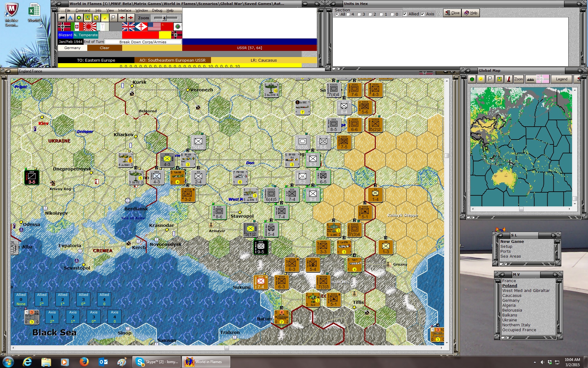Toggle the sun weather toolbar icon
Viewport: 588px width, 368px height.
click(105, 18)
